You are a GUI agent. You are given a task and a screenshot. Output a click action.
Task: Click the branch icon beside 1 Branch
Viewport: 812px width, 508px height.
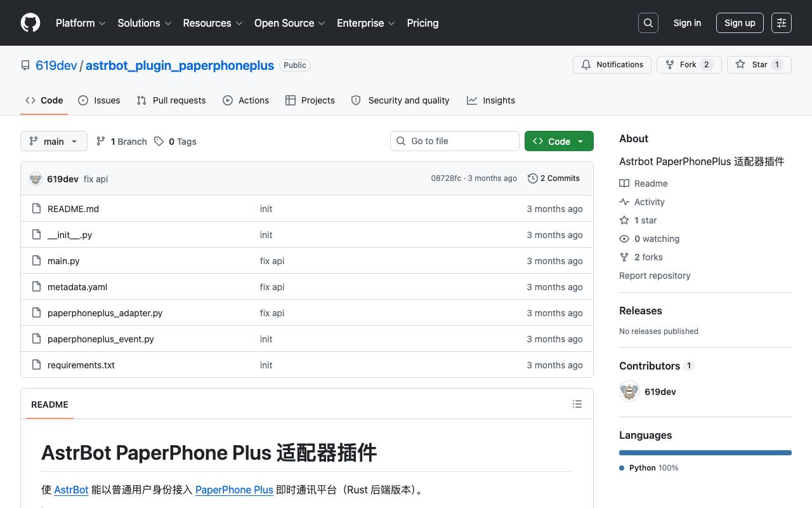click(101, 142)
